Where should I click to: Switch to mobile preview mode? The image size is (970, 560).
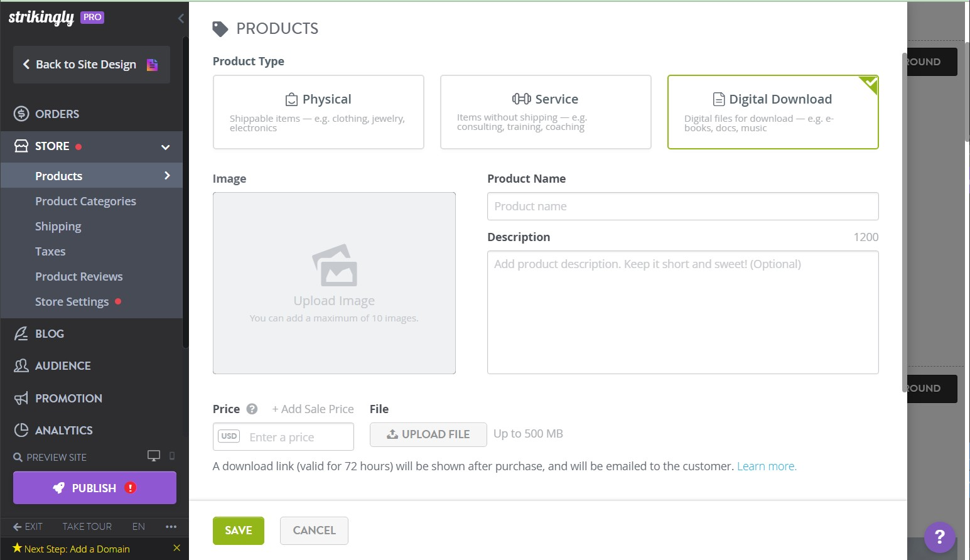(173, 456)
